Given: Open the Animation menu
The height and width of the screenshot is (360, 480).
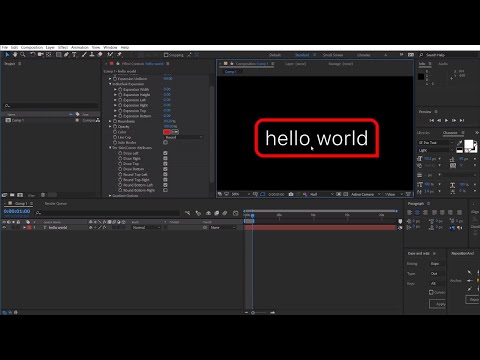Looking at the screenshot, I should 80,48.
